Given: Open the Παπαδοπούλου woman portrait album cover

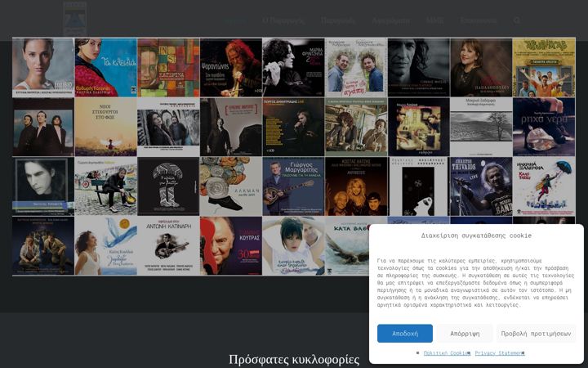Looking at the screenshot, I should click(x=481, y=68).
